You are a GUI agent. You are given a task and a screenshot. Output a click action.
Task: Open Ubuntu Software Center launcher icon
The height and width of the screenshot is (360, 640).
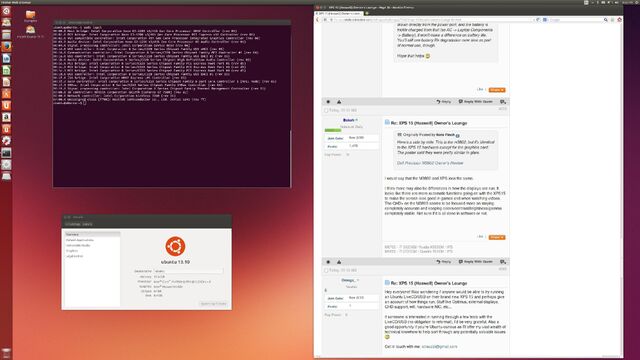(x=6, y=94)
